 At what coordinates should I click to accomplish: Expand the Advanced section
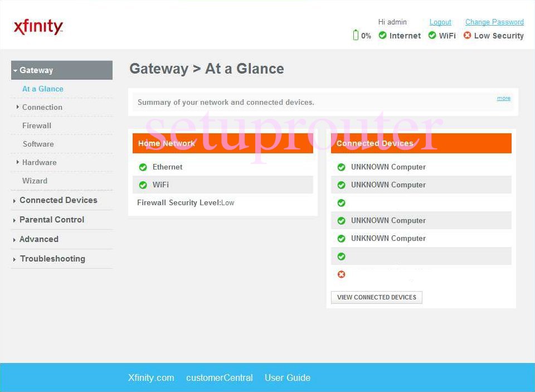pyautogui.click(x=39, y=239)
